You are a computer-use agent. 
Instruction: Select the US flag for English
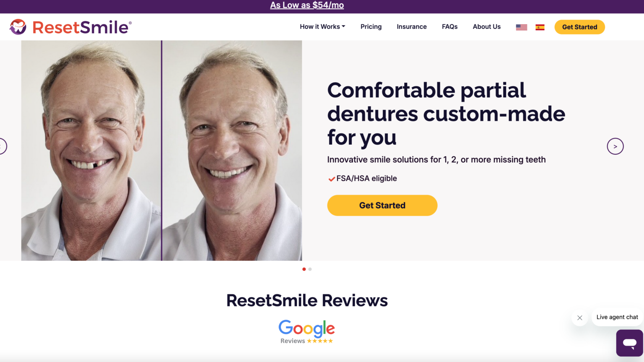521,26
